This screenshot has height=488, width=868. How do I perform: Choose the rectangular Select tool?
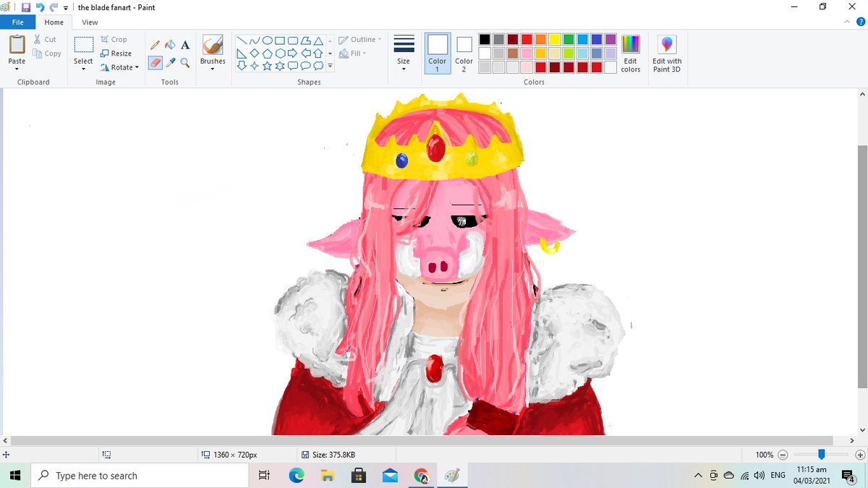(x=83, y=45)
